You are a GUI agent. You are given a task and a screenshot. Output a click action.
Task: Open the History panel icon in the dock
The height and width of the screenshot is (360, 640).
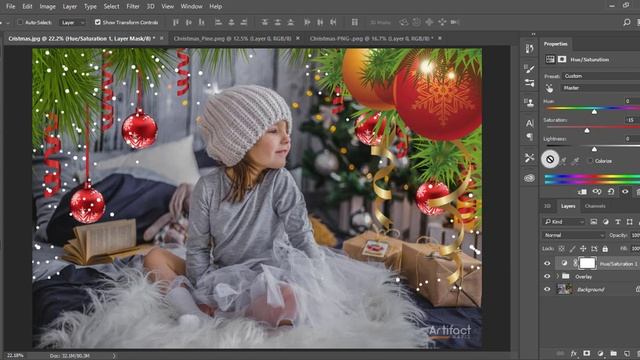[x=529, y=49]
